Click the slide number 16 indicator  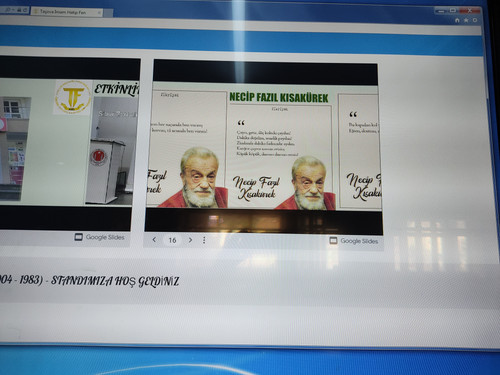pyautogui.click(x=172, y=240)
